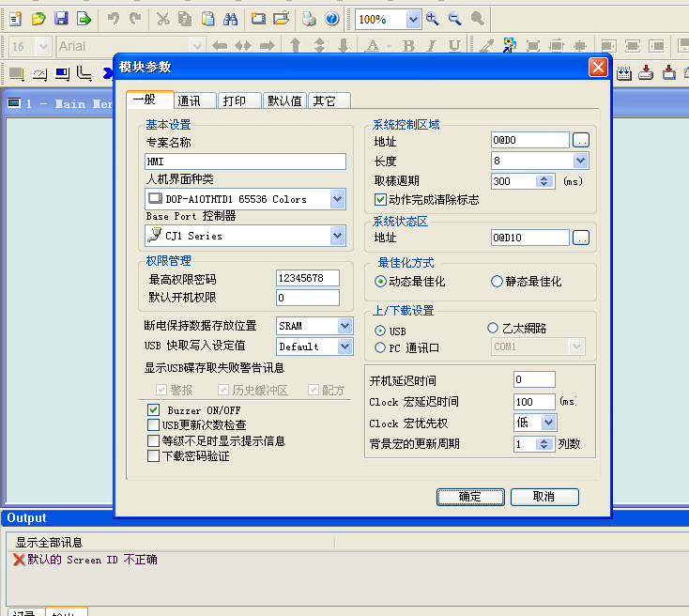Click the 专案名称 HMI text field
The height and width of the screenshot is (616, 689).
[x=245, y=162]
